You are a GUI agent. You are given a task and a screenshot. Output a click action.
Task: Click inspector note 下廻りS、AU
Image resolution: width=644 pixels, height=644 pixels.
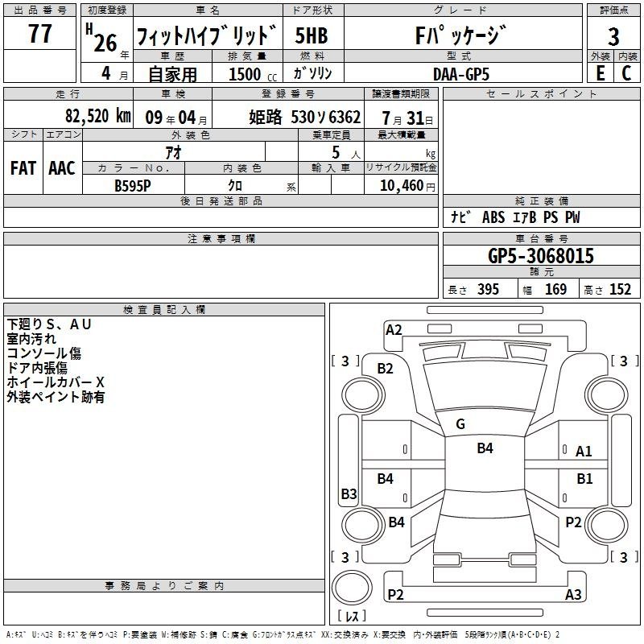(49, 324)
